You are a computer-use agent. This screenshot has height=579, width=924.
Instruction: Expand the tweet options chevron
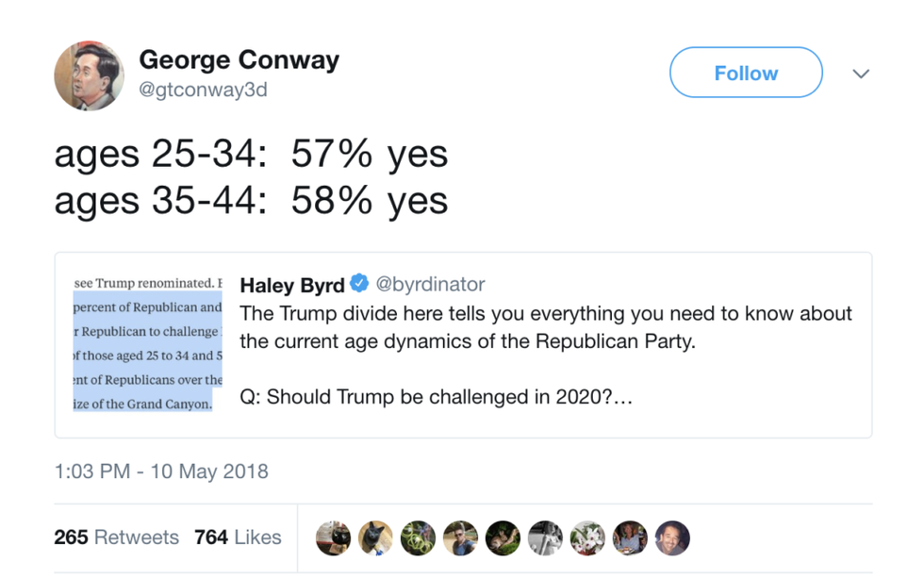point(860,74)
